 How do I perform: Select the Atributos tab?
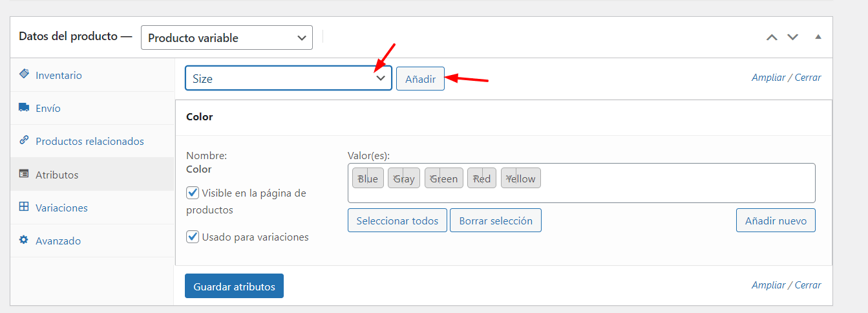[x=92, y=175]
